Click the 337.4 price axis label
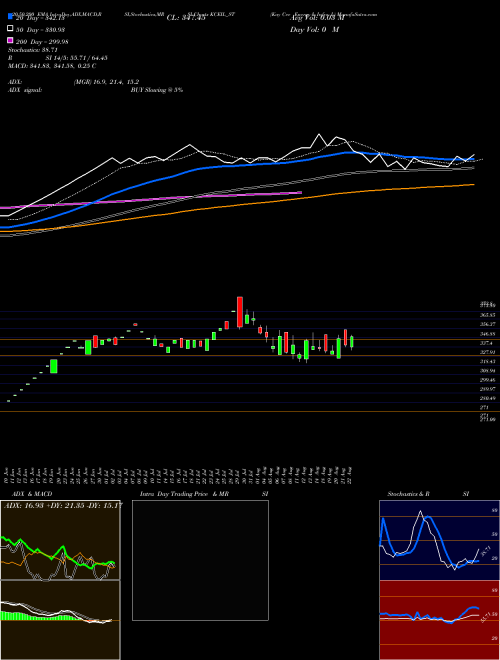Viewport: 500px width, 660px height. (487, 343)
